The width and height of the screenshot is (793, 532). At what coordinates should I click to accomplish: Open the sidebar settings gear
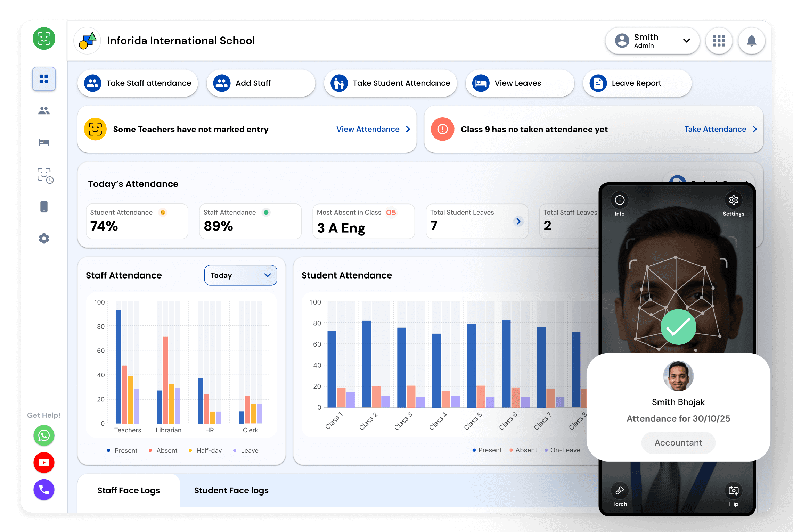pyautogui.click(x=44, y=239)
